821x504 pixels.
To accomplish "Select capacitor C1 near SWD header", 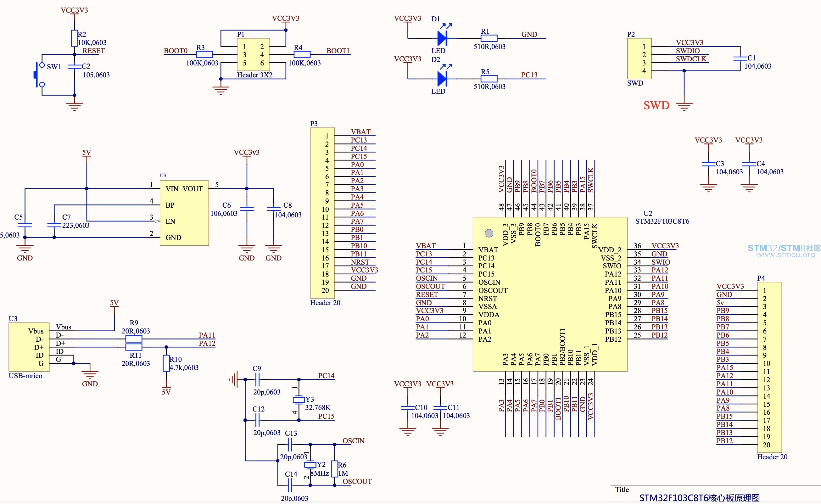I will 740,58.
